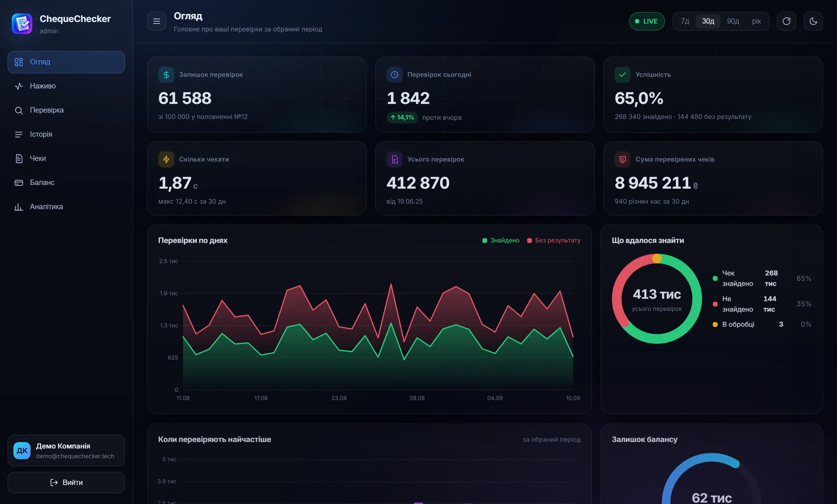Screen dimensions: 837x504
Task: Click the 8 945 211 sum value
Action: tap(652, 183)
